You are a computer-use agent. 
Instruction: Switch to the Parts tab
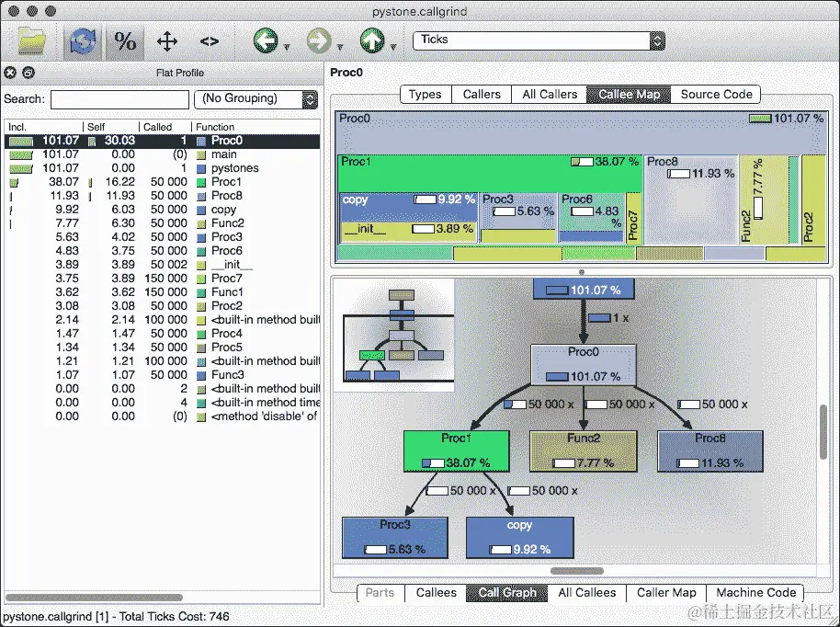coord(380,593)
